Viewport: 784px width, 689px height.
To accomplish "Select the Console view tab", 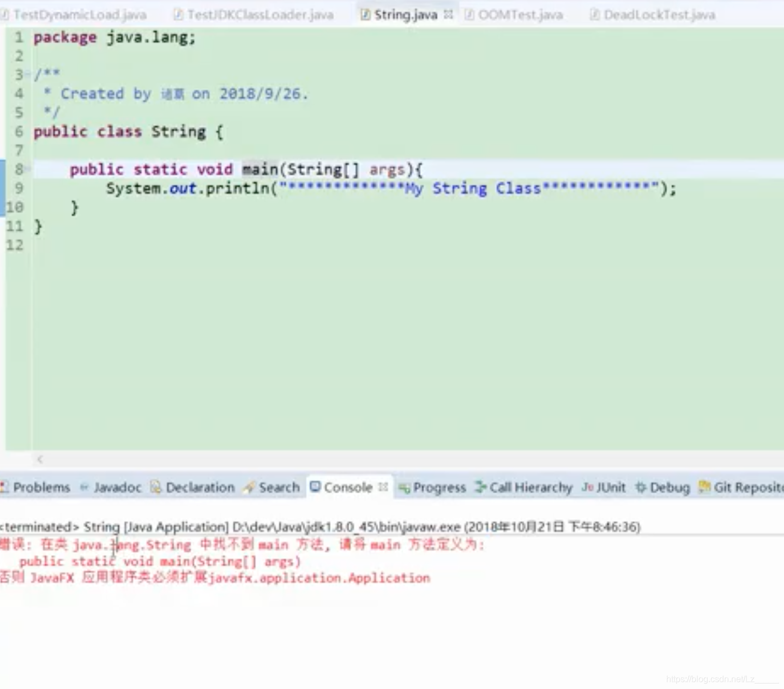I will pos(348,487).
